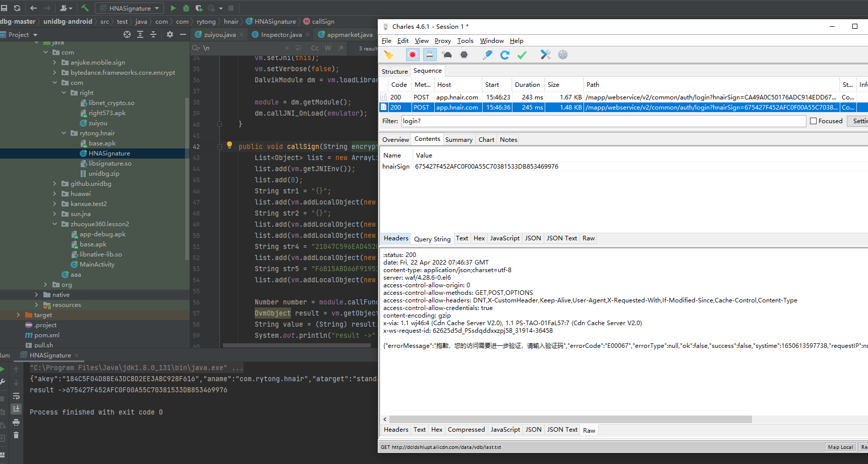Save all with floppy disk icon
Screen dimensions: 868x464
[x=4, y=8]
